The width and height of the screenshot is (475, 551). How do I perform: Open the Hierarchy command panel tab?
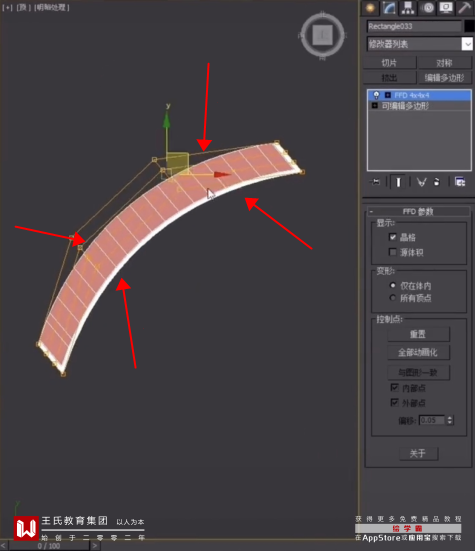click(x=408, y=8)
